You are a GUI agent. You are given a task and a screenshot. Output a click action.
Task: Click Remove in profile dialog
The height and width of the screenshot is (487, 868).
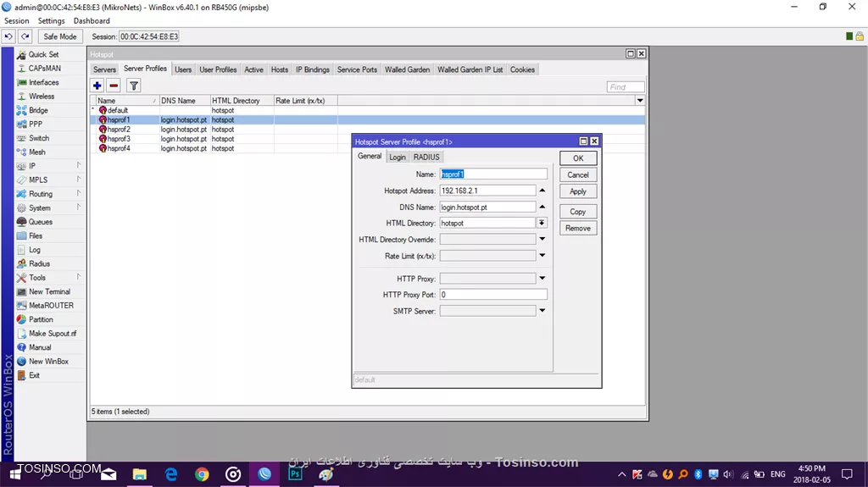point(578,228)
